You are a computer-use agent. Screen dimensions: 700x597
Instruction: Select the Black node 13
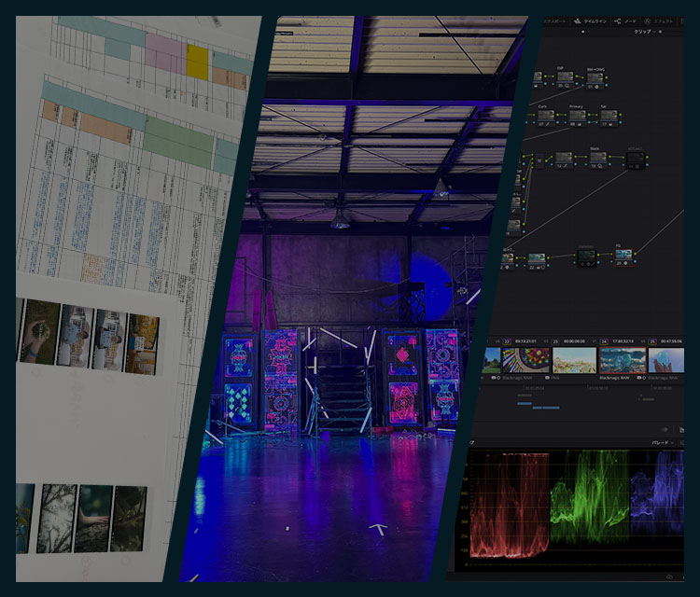tap(597, 159)
